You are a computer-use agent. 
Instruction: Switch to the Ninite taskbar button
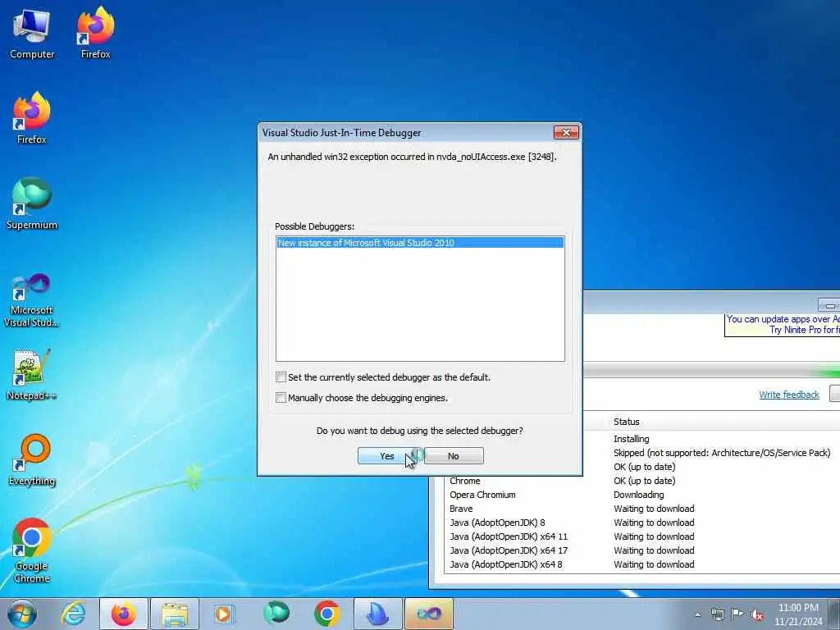point(377,614)
